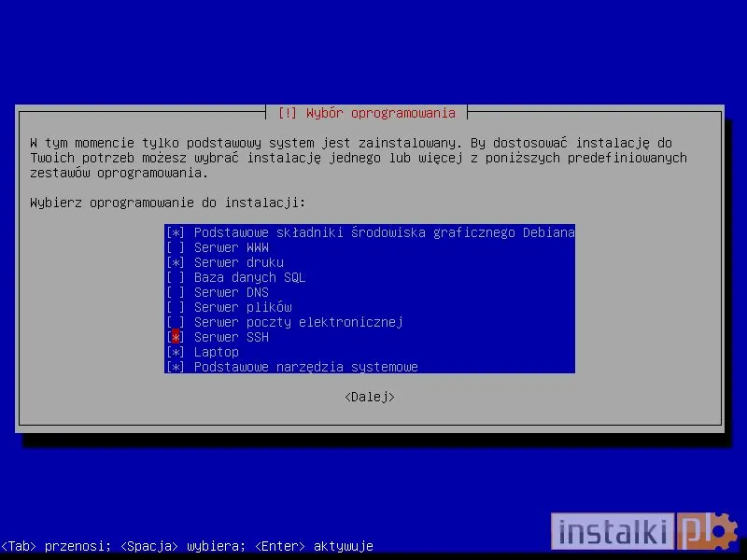This screenshot has height=560, width=747.
Task: Select the highlighted Serwer SSH row
Action: 231,337
